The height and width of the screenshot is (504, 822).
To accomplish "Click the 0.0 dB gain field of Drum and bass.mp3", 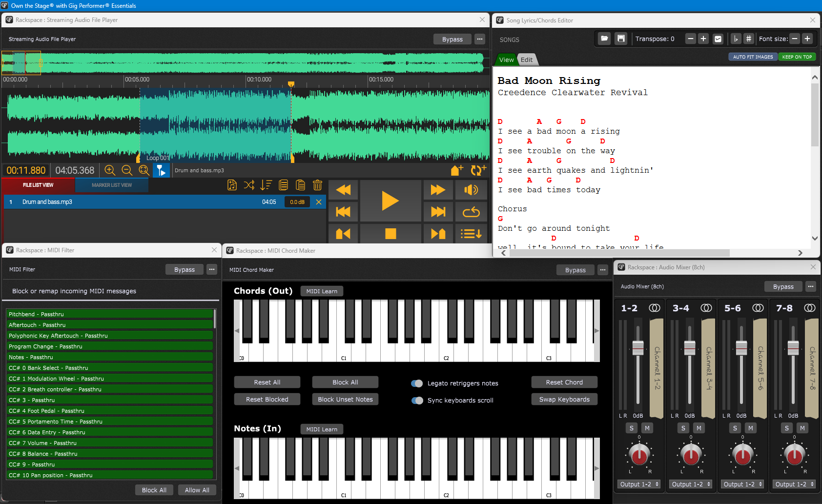I will point(297,202).
